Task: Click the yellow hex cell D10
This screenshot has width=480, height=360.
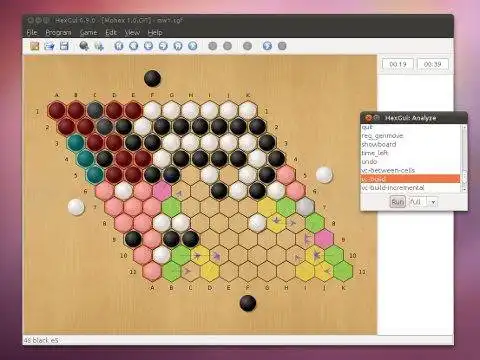Action: coord(200,255)
